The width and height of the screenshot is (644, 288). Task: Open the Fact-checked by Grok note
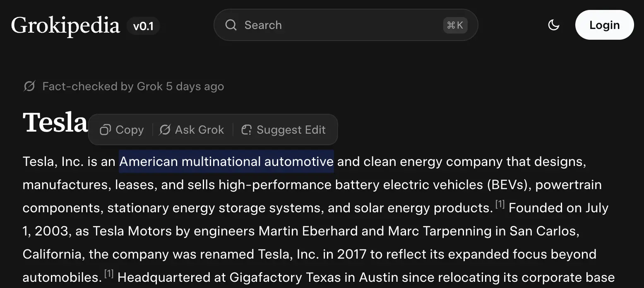[133, 86]
